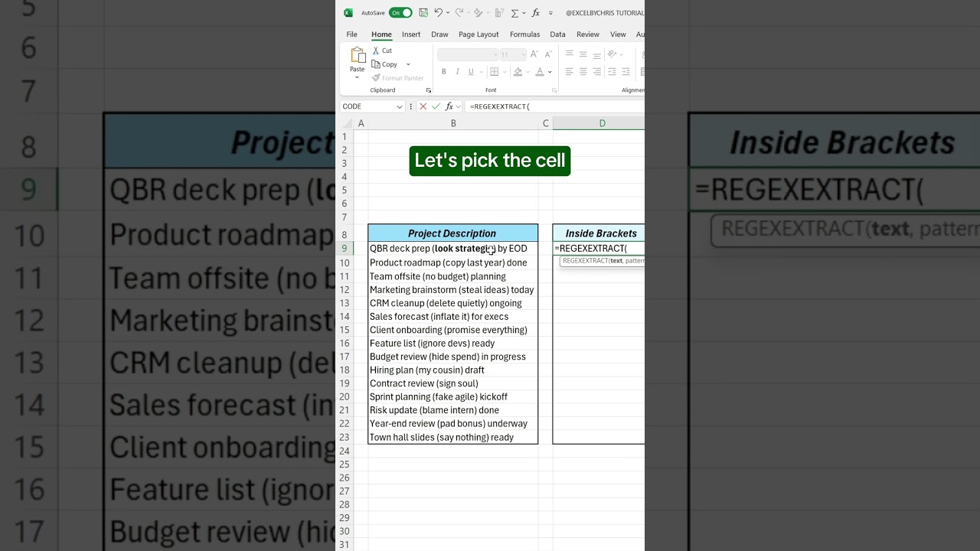Image resolution: width=980 pixels, height=551 pixels.
Task: Open the Copy dropdown arrow
Action: (408, 64)
